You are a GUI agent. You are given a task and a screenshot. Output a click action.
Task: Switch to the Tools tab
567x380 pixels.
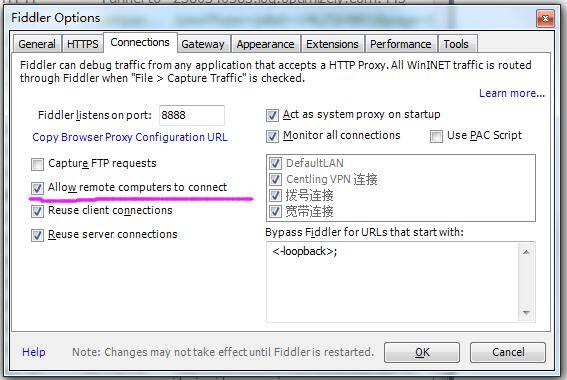[457, 44]
